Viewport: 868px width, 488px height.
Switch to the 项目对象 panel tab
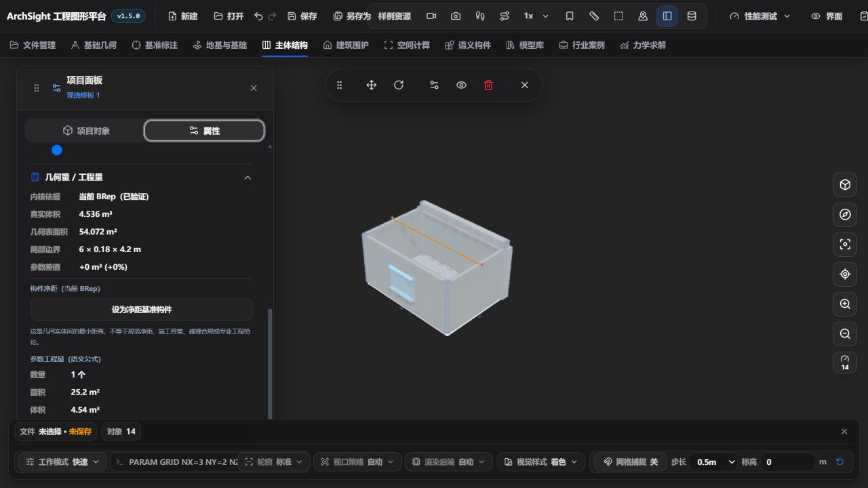(x=85, y=131)
